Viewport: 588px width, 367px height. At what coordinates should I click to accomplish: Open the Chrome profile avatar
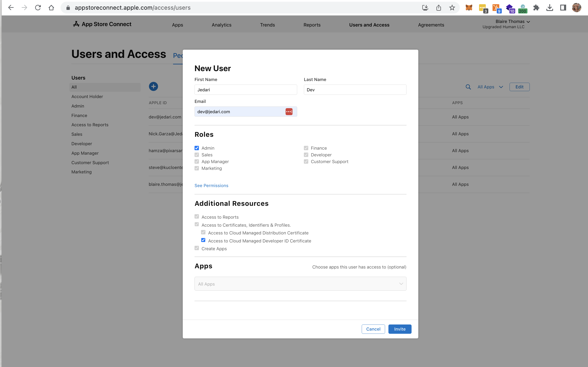pyautogui.click(x=577, y=8)
